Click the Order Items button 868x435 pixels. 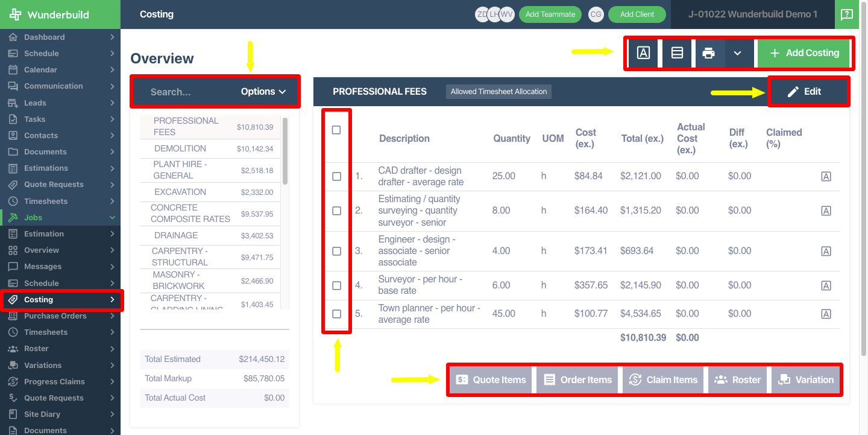(577, 379)
